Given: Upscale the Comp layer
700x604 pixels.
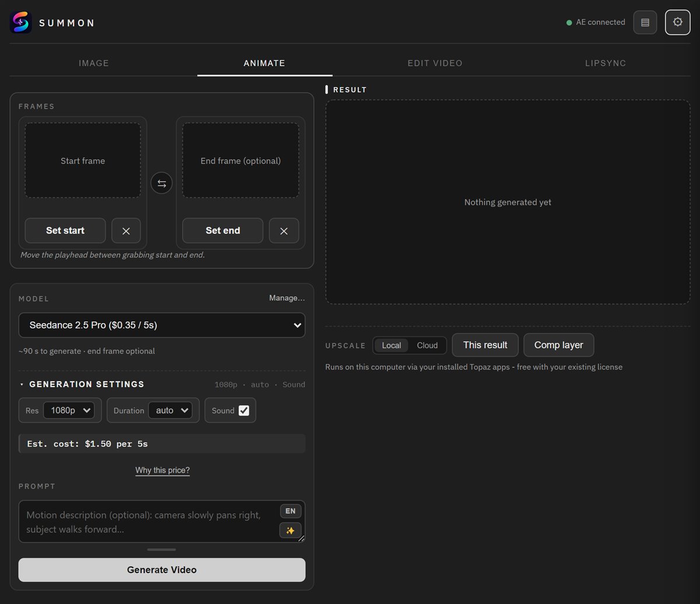Looking at the screenshot, I should pos(559,345).
